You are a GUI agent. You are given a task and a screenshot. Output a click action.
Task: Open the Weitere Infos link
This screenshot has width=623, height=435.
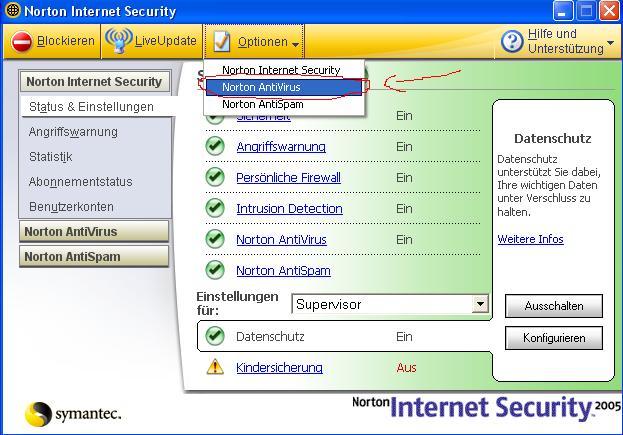click(x=530, y=239)
